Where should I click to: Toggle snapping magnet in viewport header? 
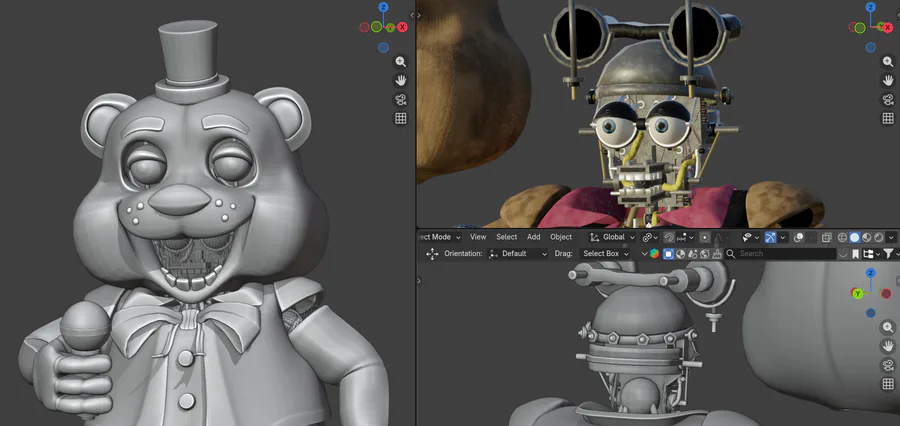669,237
